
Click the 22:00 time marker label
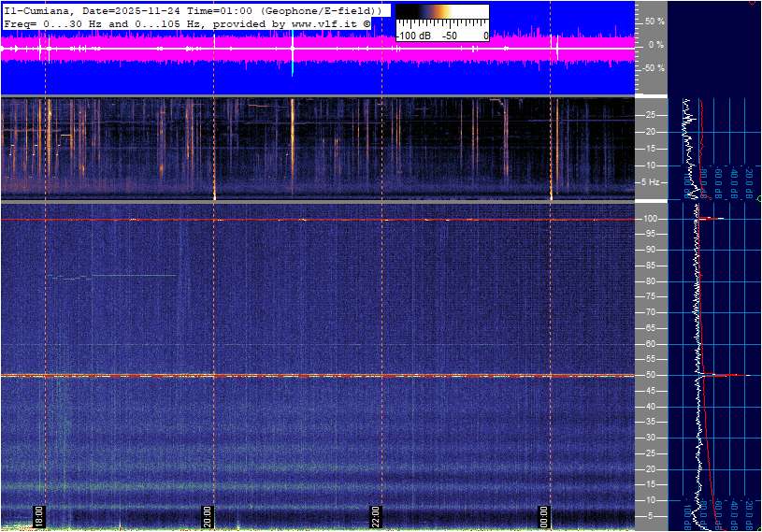click(375, 517)
